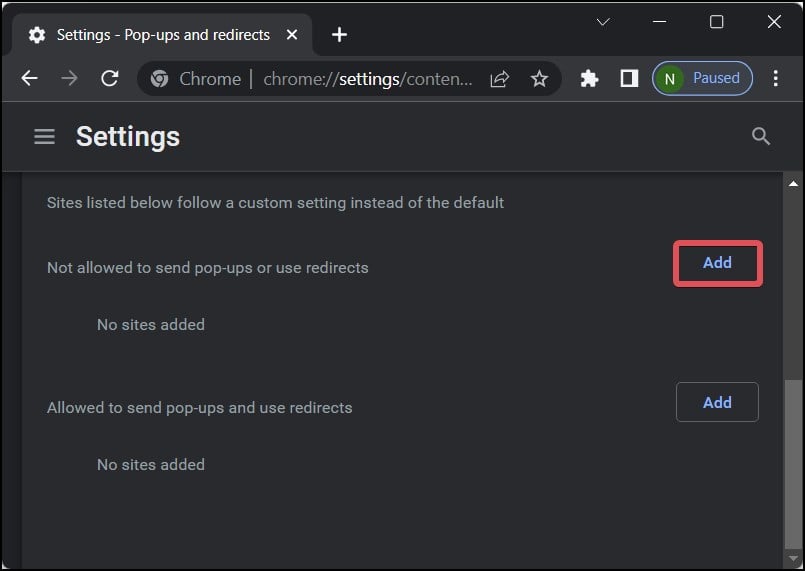Select the Settings - Pop-ups and redirects tab

pyautogui.click(x=162, y=35)
